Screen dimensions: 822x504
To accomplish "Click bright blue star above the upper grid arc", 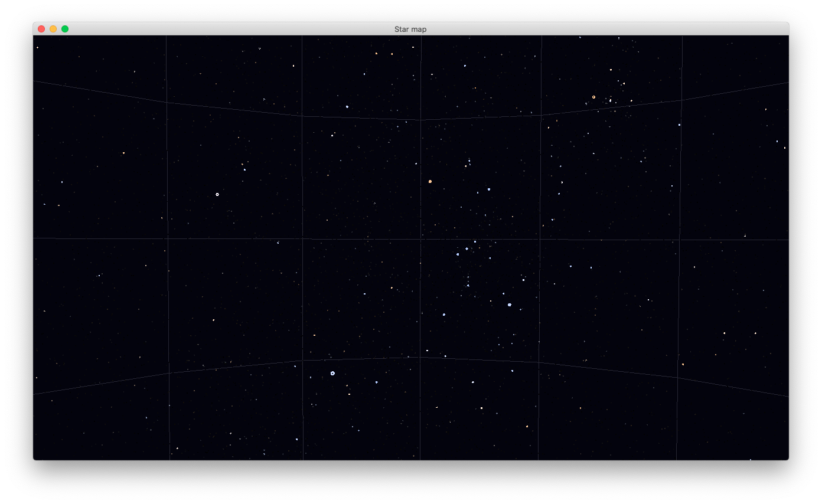I will (347, 107).
